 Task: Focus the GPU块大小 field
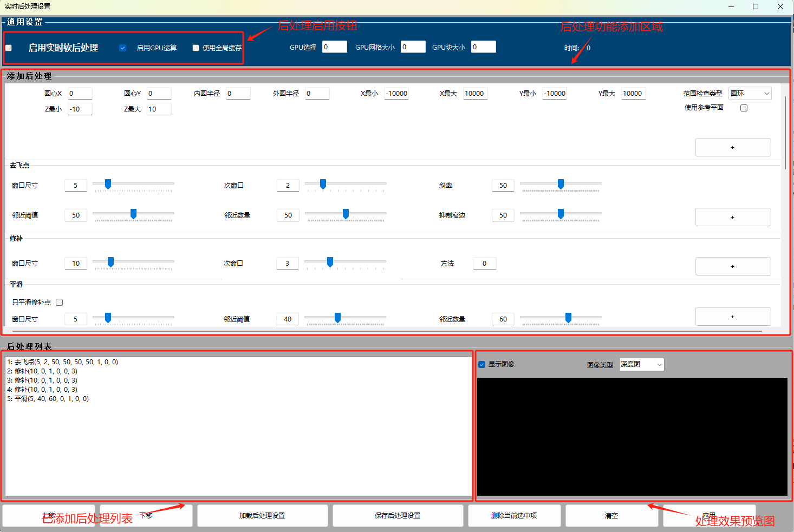484,47
